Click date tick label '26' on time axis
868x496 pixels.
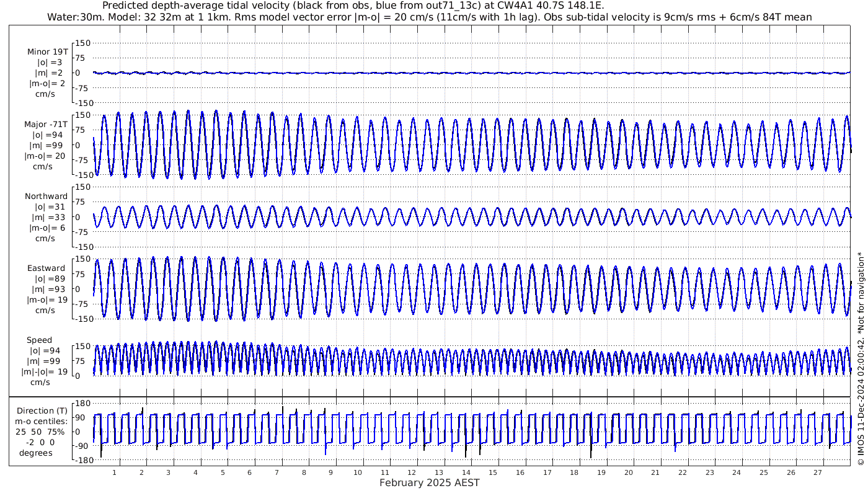pos(790,472)
